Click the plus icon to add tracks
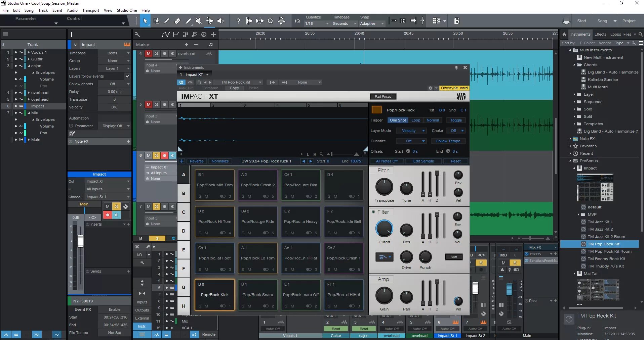 (x=213, y=34)
